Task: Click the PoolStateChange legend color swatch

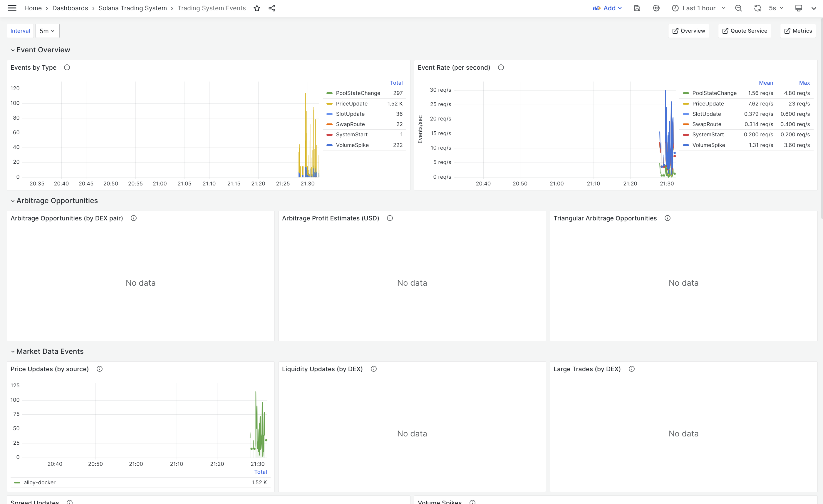Action: click(330, 93)
